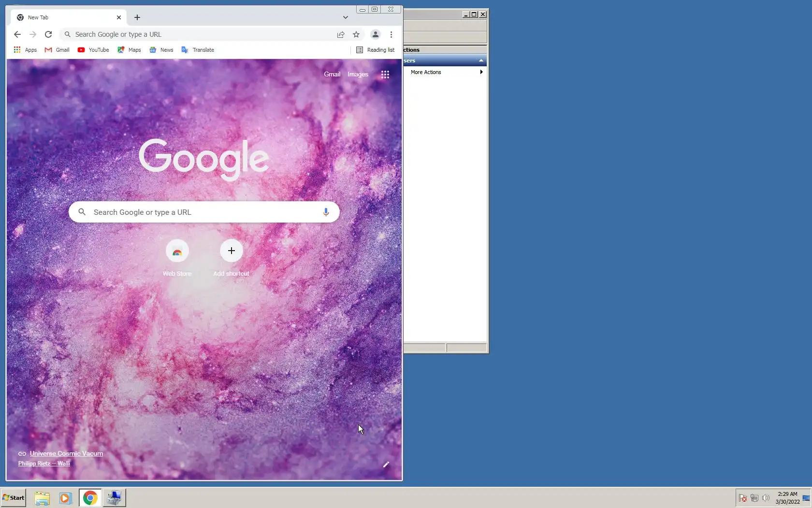This screenshot has height=508, width=812.
Task: Switch to Chrome in taskbar
Action: coord(90,498)
